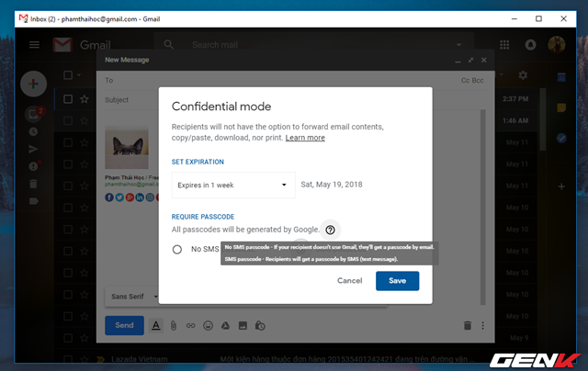Viewport: 588px width, 371px height.
Task: Save the confidential mode settings
Action: coord(397,281)
